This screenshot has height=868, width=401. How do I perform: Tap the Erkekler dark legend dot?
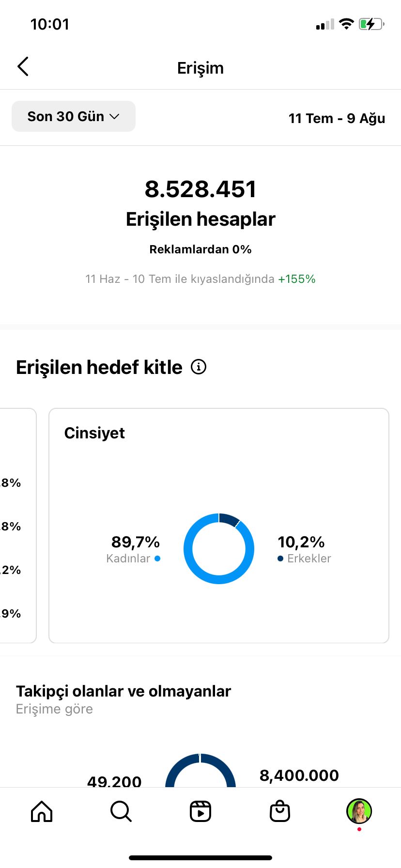click(x=280, y=558)
